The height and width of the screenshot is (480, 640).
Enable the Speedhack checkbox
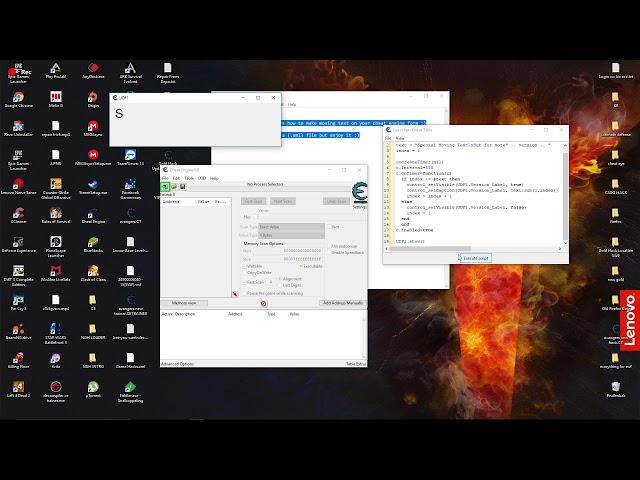click(329, 253)
